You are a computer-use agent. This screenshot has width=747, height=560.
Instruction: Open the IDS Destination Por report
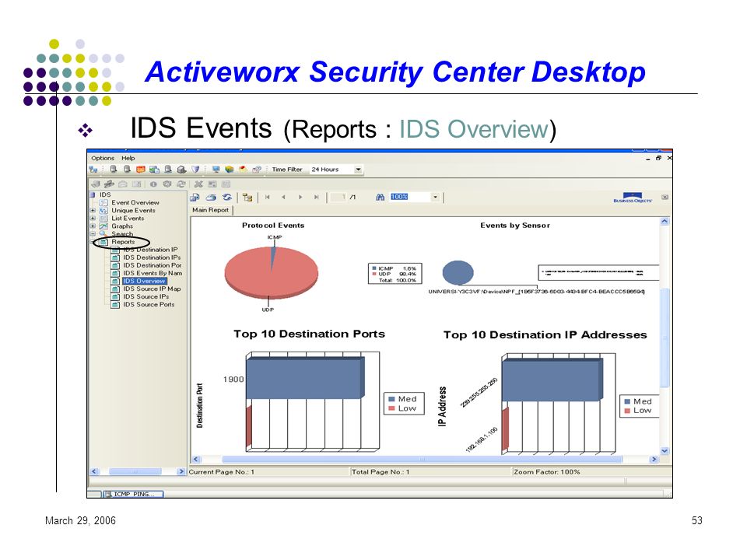click(x=152, y=265)
